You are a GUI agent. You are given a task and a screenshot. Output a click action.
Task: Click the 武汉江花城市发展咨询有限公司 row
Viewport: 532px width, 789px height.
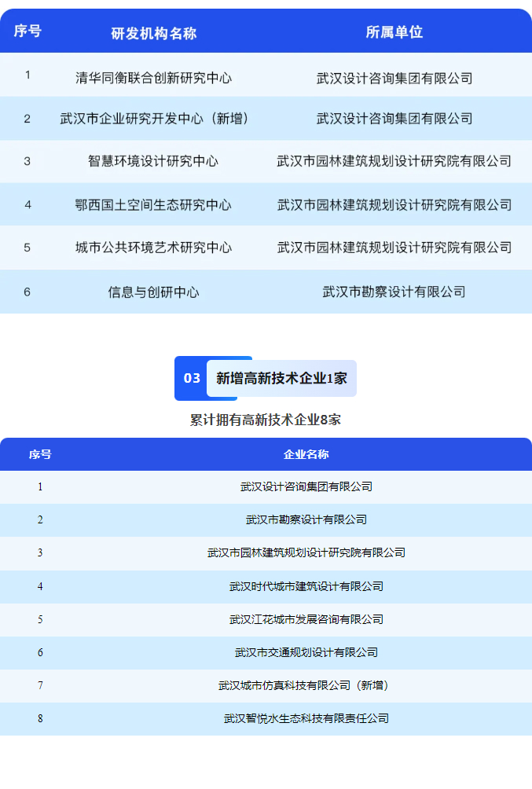tap(266, 619)
